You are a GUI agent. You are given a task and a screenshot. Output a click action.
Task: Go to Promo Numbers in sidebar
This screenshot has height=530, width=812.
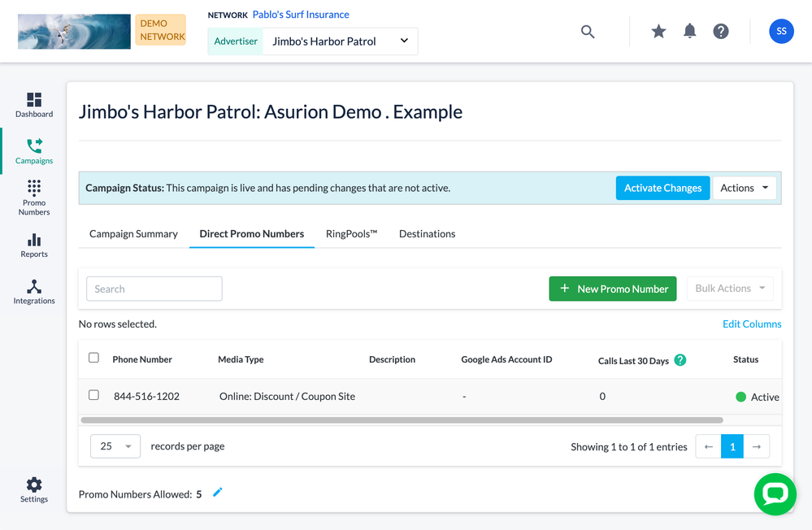34,198
